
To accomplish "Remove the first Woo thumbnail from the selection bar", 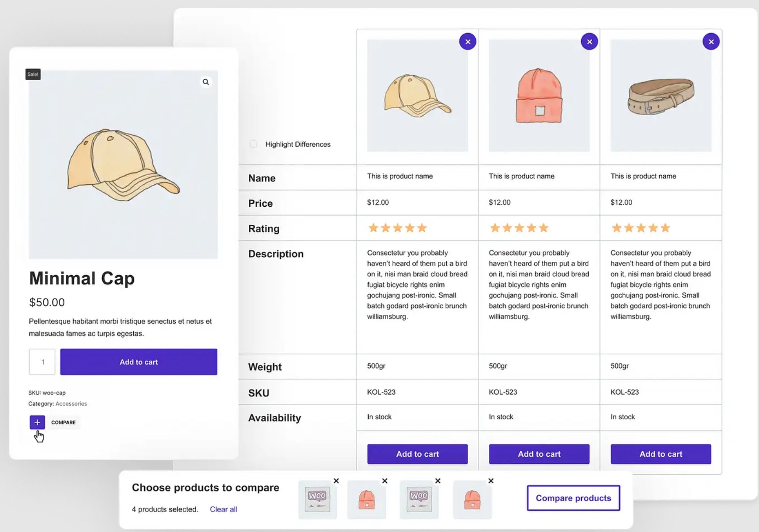I will (336, 481).
